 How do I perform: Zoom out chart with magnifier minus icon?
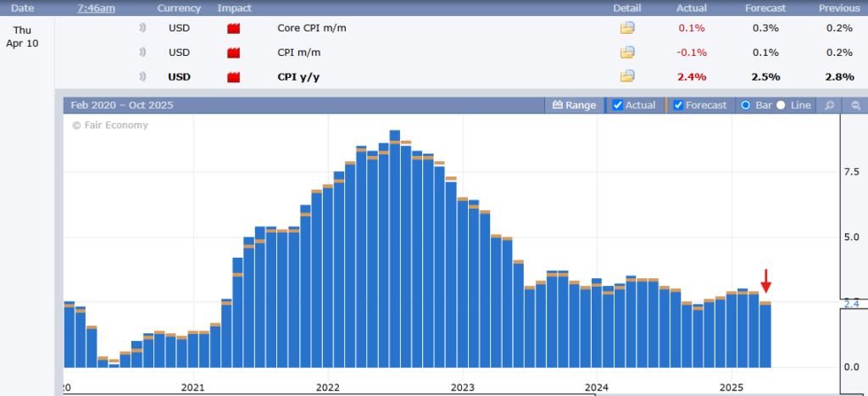(x=855, y=105)
